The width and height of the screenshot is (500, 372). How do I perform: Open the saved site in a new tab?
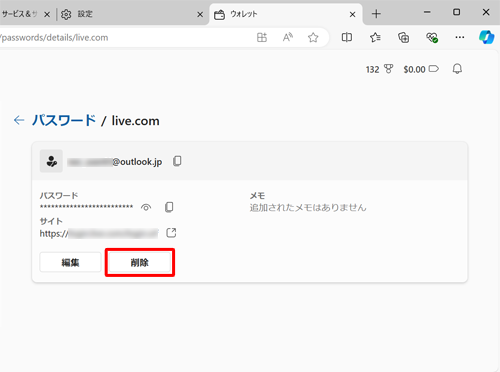[171, 233]
